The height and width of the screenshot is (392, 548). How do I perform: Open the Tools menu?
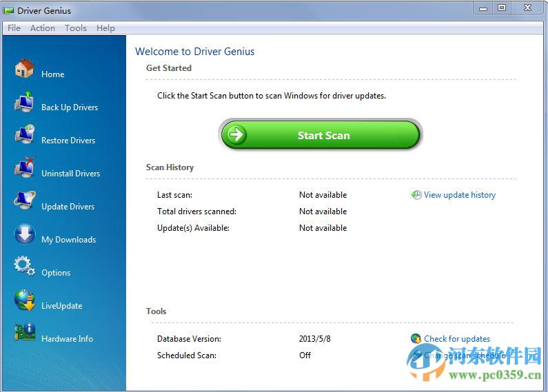[76, 28]
